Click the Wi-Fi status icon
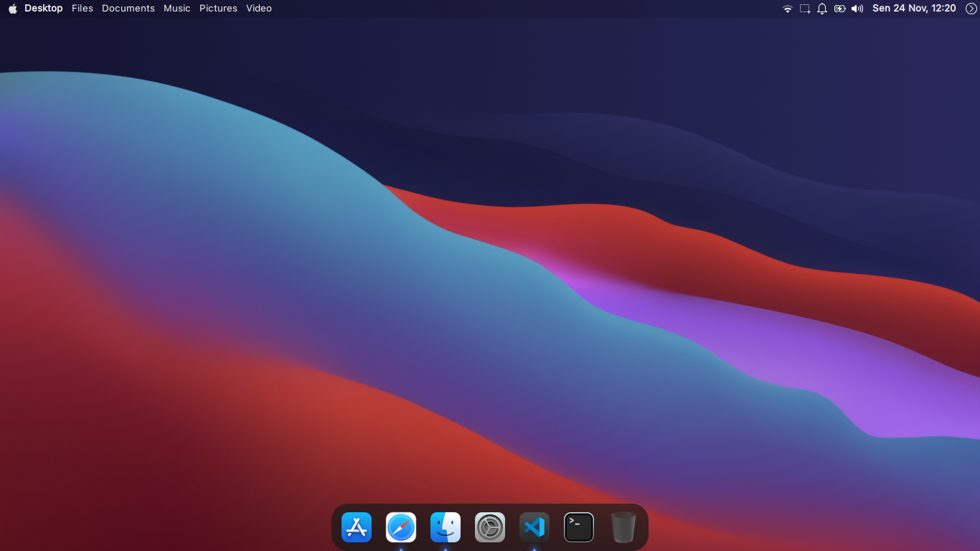 point(787,9)
